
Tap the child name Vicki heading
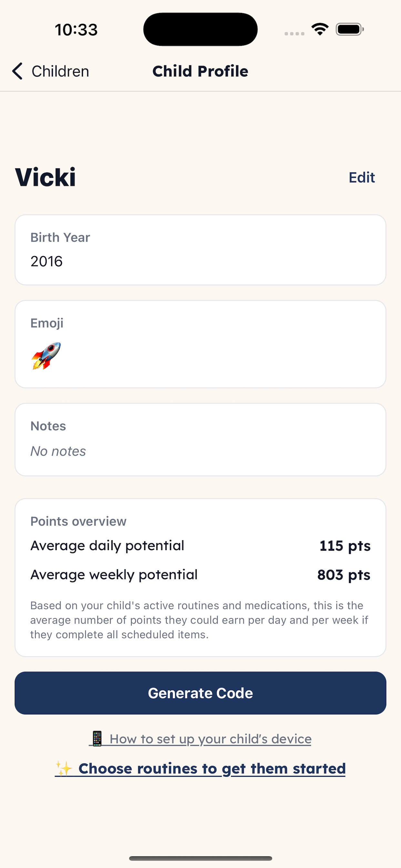(46, 177)
